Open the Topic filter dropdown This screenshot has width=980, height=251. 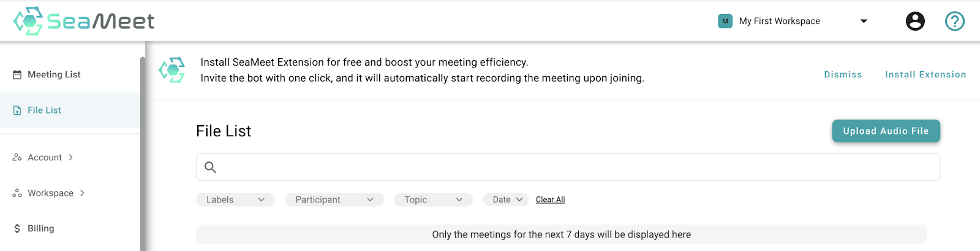[x=433, y=199]
